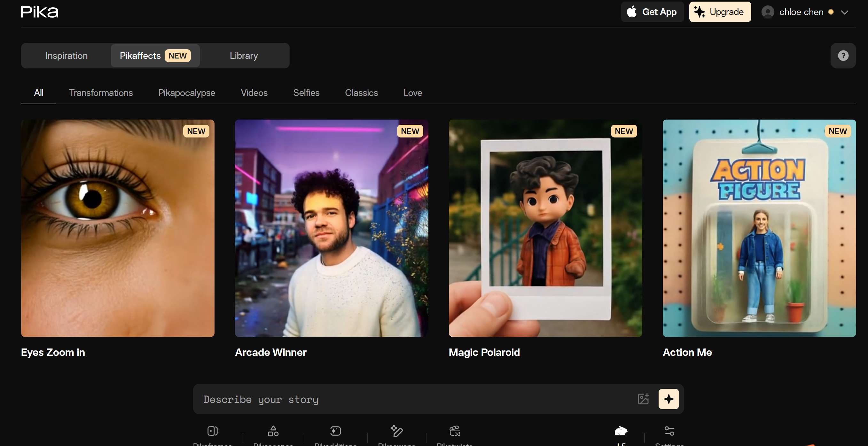868x446 pixels.
Task: Select the Pikadditions tool icon
Action: (335, 431)
